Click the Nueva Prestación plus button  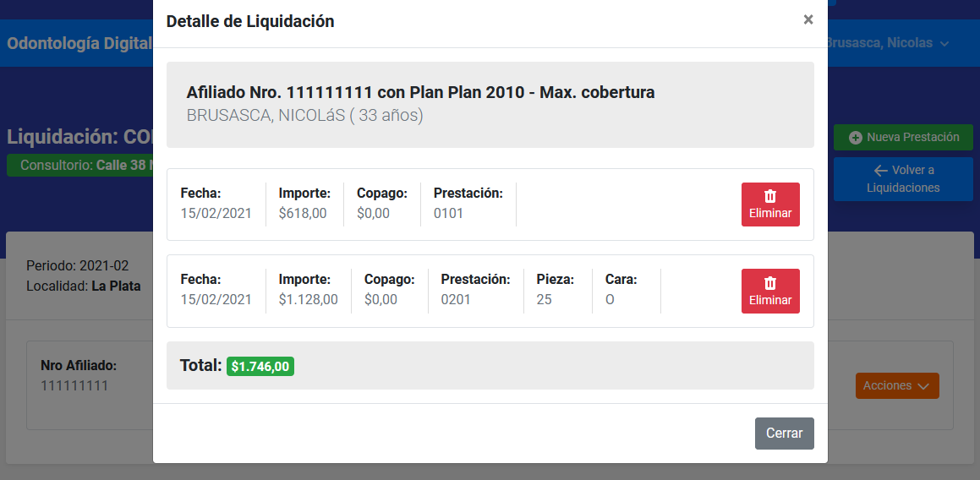[x=903, y=137]
